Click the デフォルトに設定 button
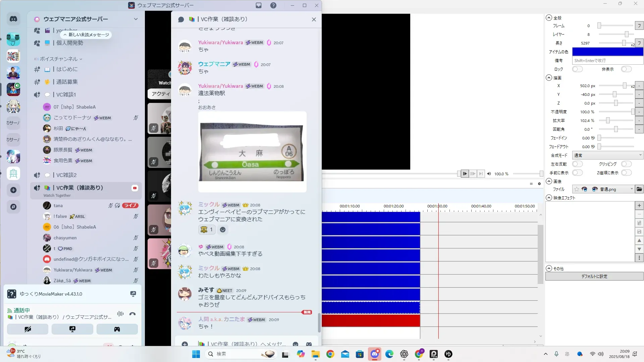 coord(594,277)
